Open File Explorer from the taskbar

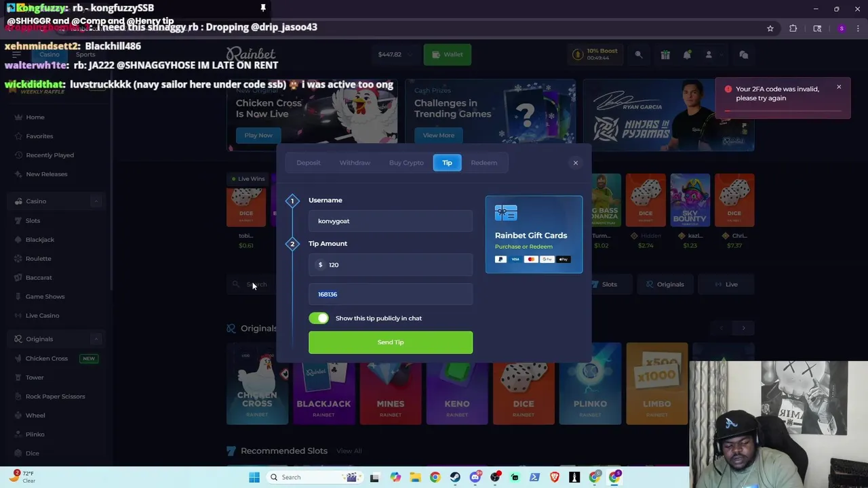point(415,477)
